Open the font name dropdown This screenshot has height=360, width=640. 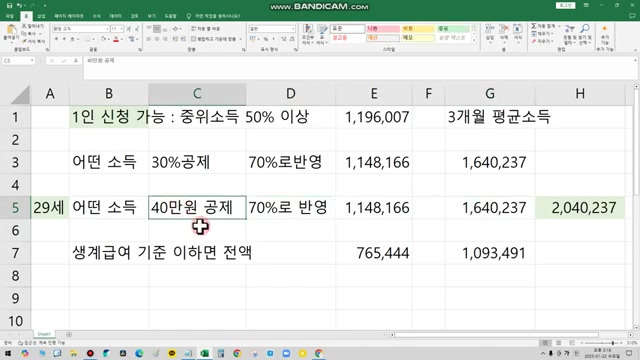coord(107,29)
